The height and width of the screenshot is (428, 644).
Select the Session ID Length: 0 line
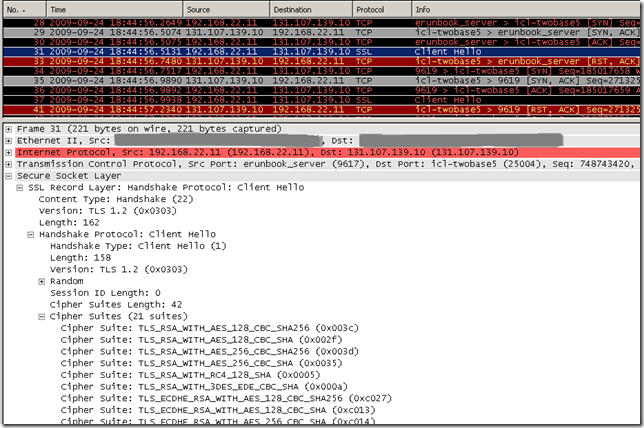tap(105, 293)
